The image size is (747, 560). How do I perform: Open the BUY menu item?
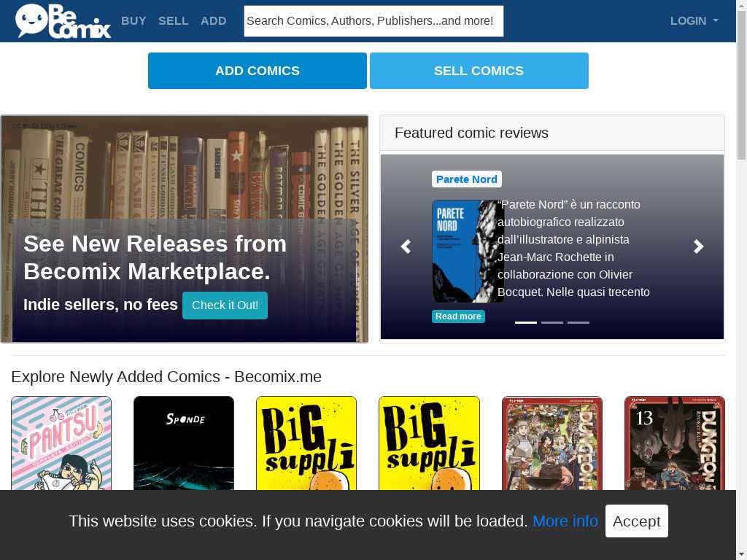point(133,21)
